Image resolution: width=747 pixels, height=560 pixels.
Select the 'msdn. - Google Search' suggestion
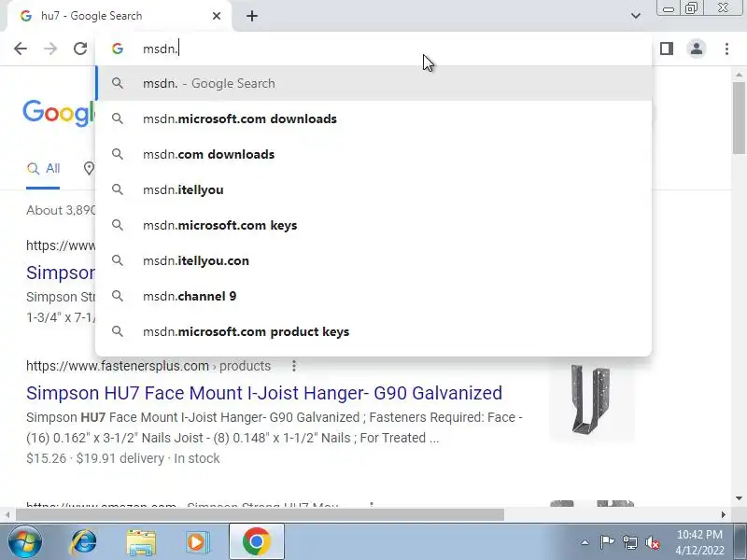click(x=374, y=83)
